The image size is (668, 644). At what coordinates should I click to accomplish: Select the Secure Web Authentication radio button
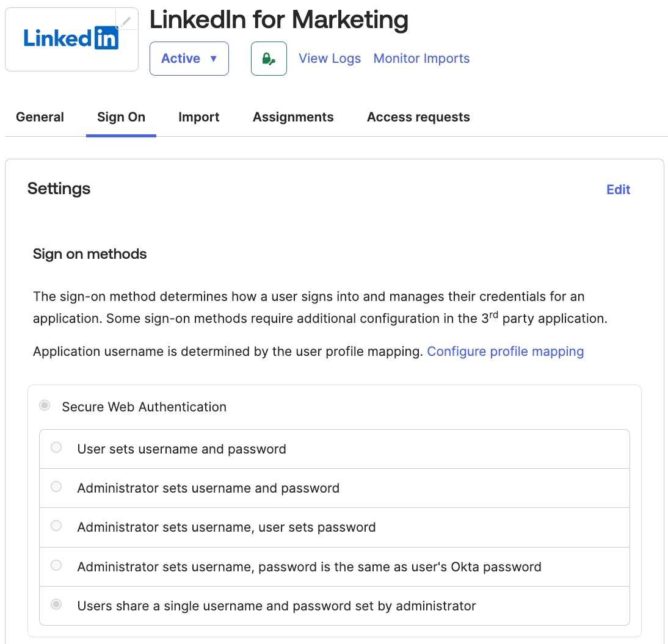44,405
